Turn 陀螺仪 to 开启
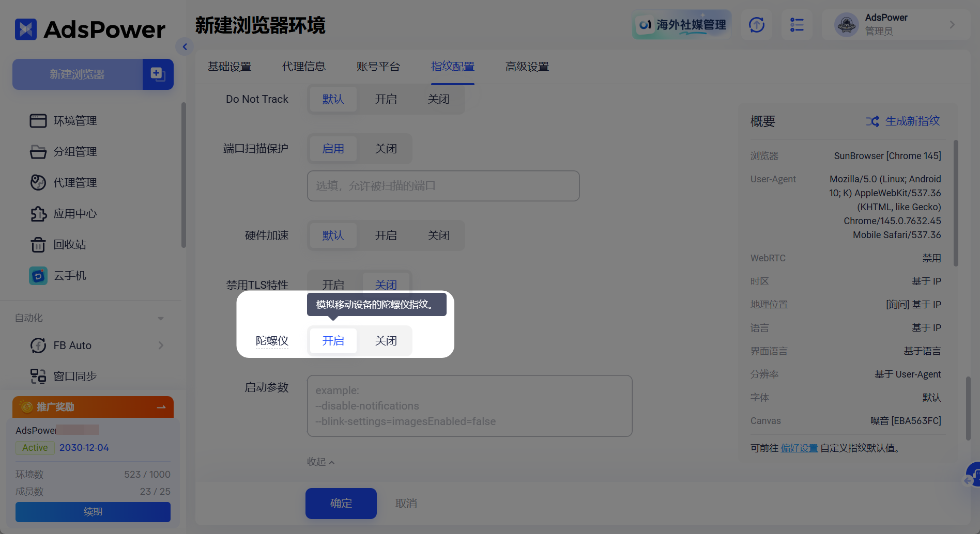 (333, 341)
